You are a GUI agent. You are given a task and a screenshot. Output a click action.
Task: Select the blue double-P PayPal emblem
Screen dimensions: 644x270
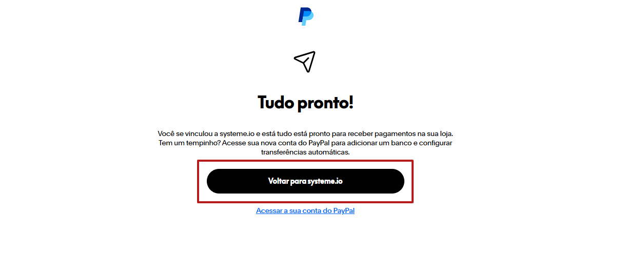pyautogui.click(x=306, y=16)
